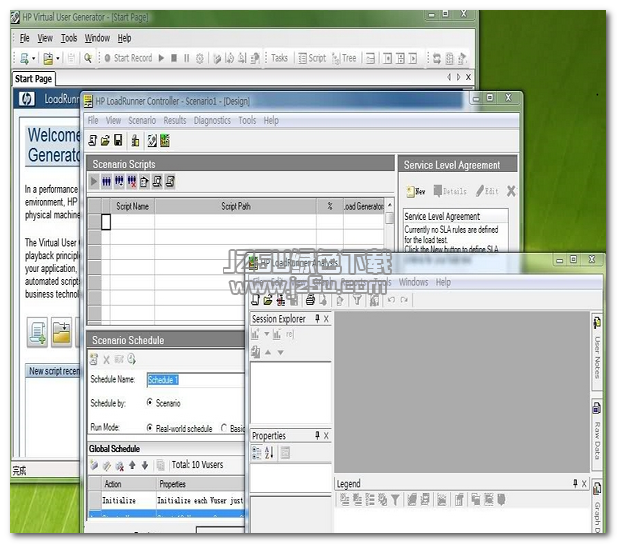Click categorized view icon in Properties panel
The image size is (617, 544).
pyautogui.click(x=257, y=453)
